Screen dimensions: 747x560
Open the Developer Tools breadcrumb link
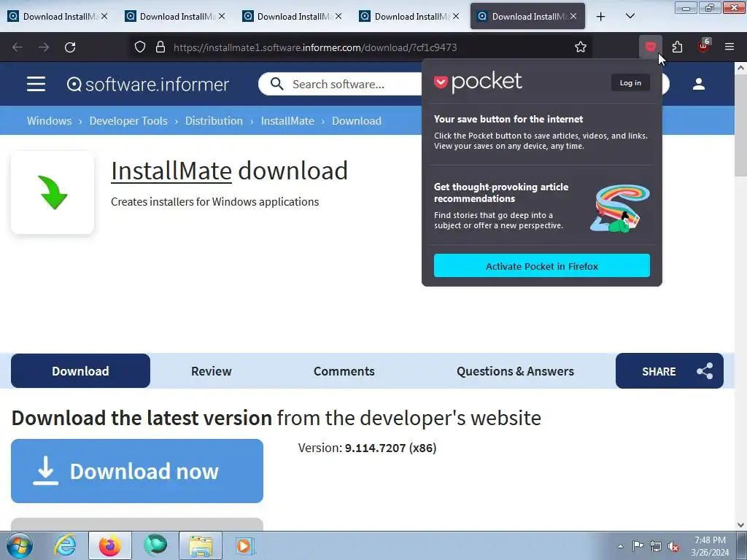tap(128, 121)
